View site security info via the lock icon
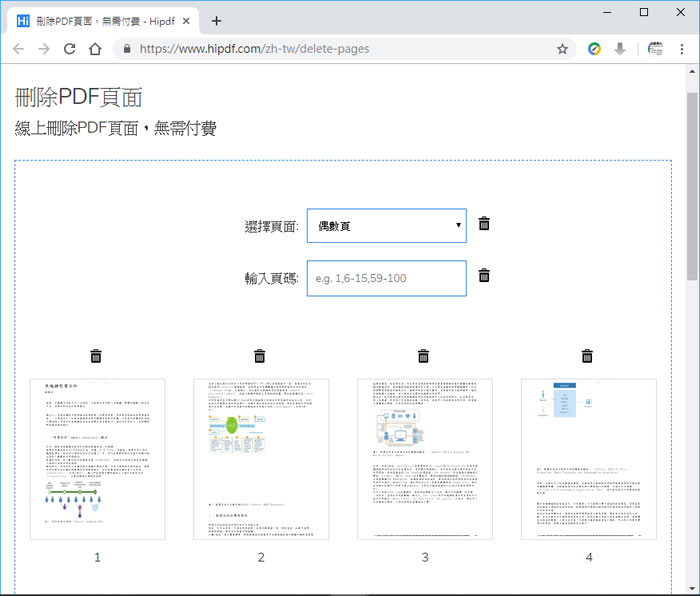This screenshot has width=700, height=596. tap(127, 49)
